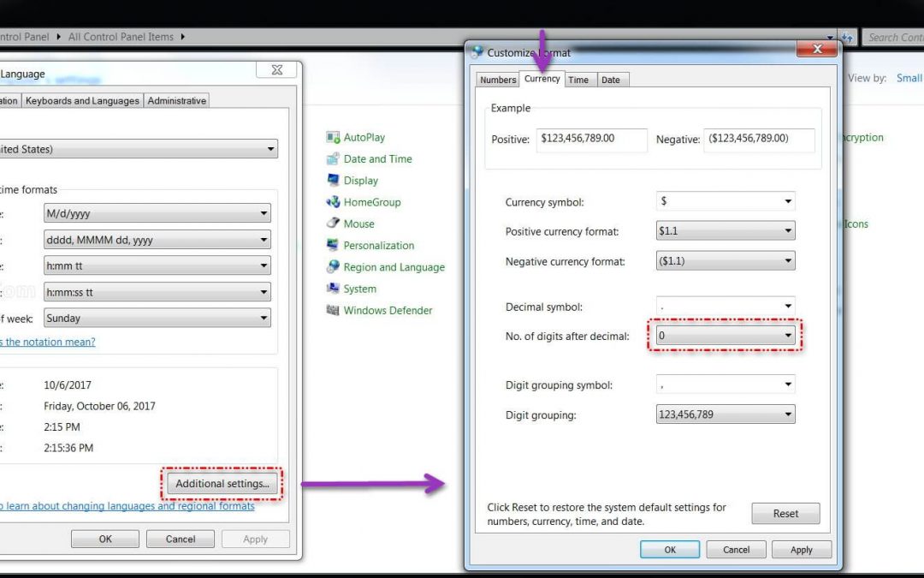The width and height of the screenshot is (924, 578).
Task: Expand the First day of week Sunday dropdown
Action: tap(157, 319)
